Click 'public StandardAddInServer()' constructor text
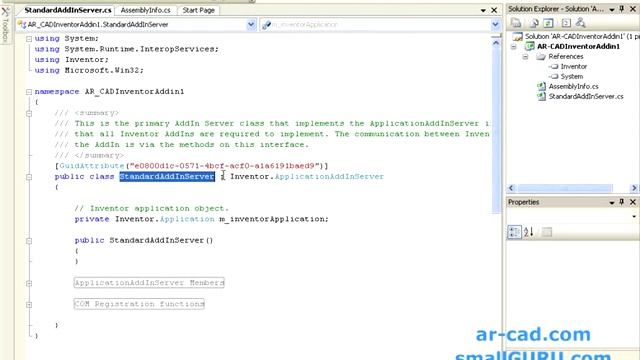 tap(144, 240)
